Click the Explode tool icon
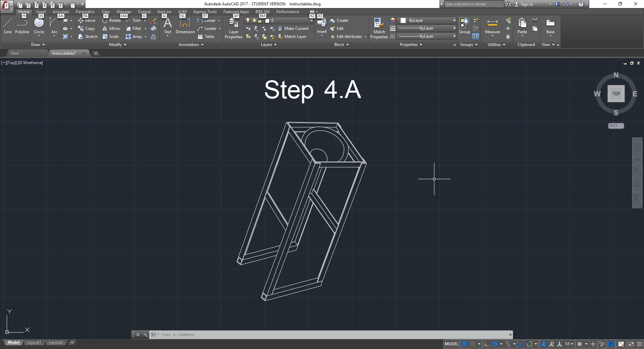This screenshot has height=349, width=644. click(x=154, y=29)
